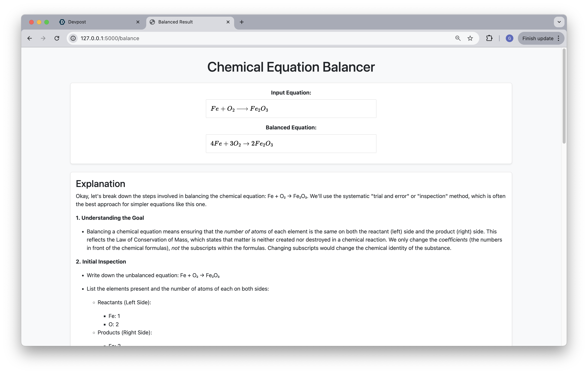Reload the Balanced Result page
The height and width of the screenshot is (374, 588).
coord(57,38)
